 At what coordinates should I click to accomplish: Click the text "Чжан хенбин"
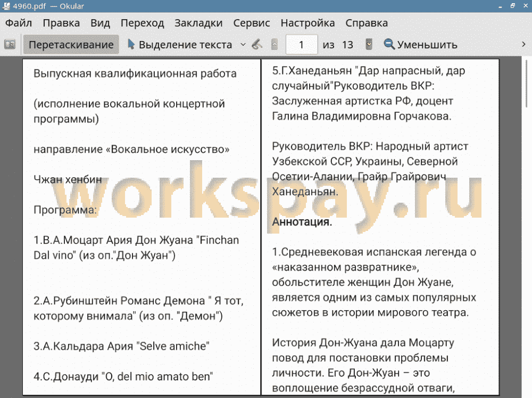pyautogui.click(x=68, y=179)
